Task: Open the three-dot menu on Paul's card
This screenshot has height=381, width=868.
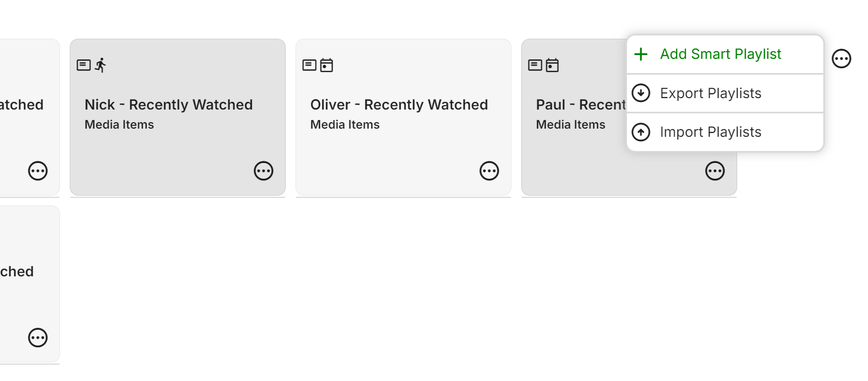Action: pyautogui.click(x=715, y=171)
